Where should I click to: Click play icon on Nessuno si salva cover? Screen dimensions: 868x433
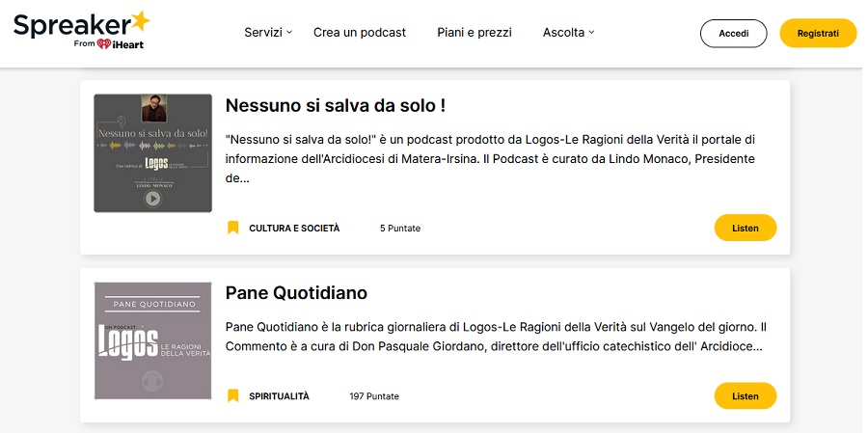coord(152,199)
